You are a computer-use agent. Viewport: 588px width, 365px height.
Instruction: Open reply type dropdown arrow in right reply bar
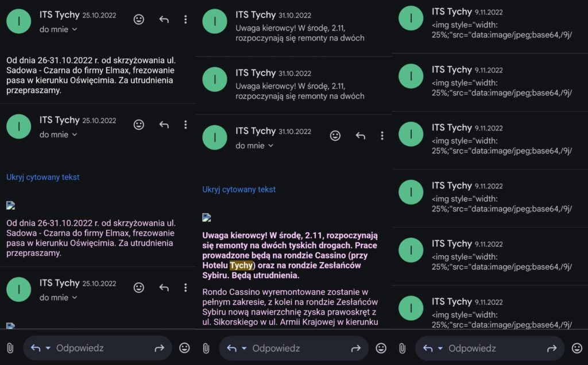click(440, 348)
